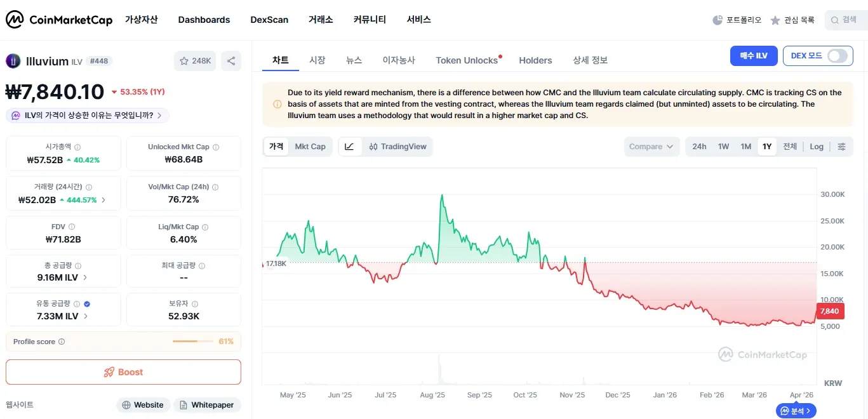Image resolution: width=868 pixels, height=419 pixels.
Task: Click the AI icon on price reason chip
Action: pos(16,116)
